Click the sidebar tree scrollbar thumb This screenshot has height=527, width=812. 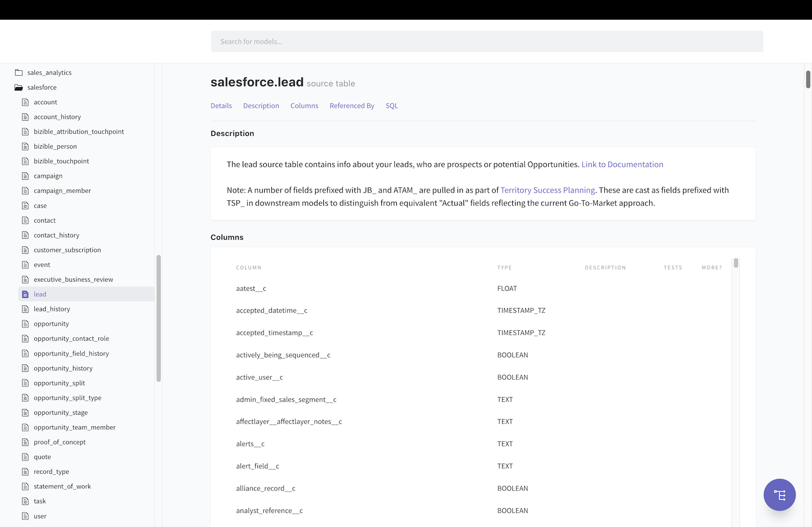[158, 318]
